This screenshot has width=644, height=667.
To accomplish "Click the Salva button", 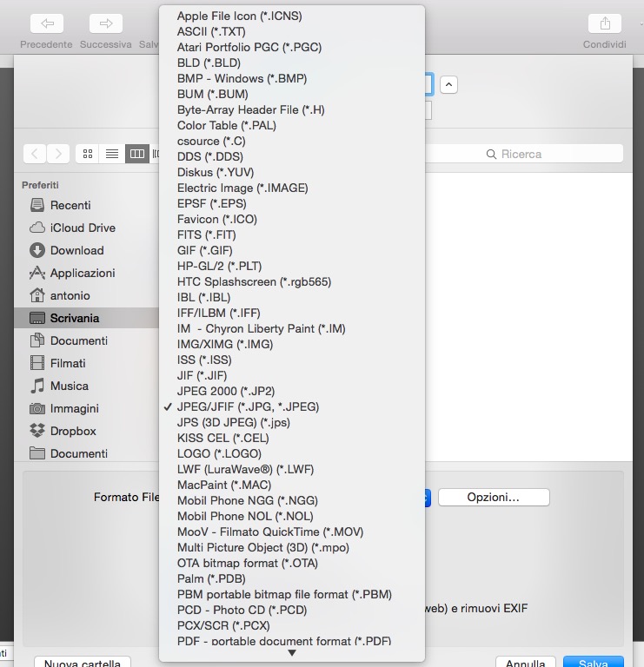I will (x=593, y=662).
